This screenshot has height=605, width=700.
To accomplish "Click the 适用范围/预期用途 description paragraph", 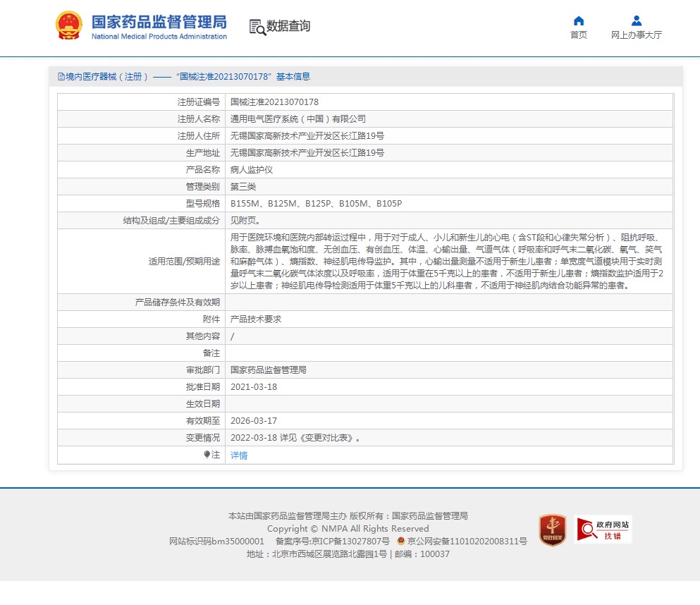I will pyautogui.click(x=446, y=261).
